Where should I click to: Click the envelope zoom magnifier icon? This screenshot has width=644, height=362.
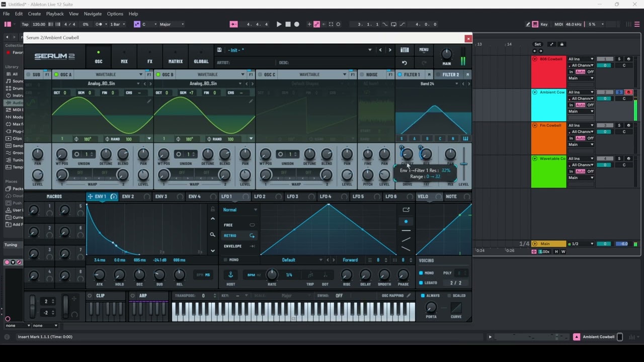pyautogui.click(x=212, y=234)
